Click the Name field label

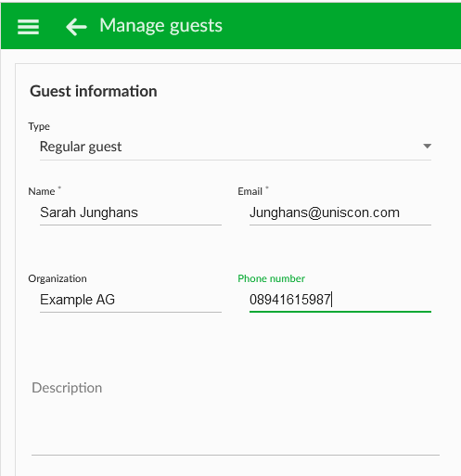point(42,191)
